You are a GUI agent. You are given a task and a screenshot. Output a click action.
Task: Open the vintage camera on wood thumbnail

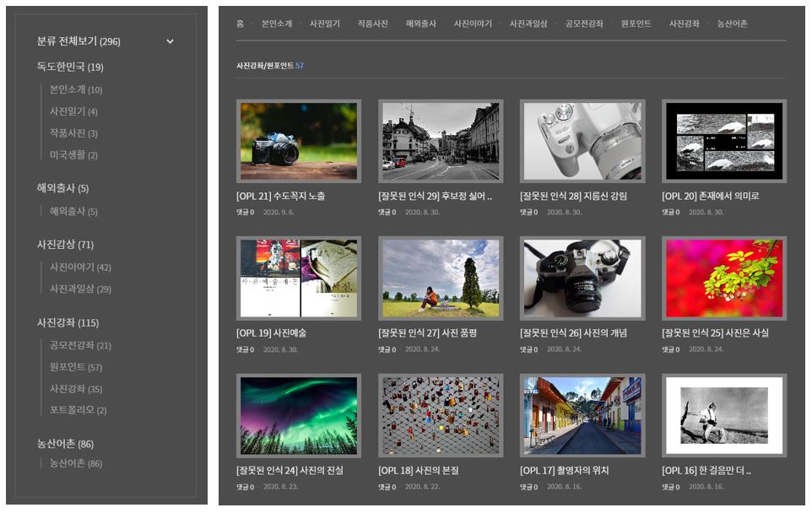click(299, 141)
